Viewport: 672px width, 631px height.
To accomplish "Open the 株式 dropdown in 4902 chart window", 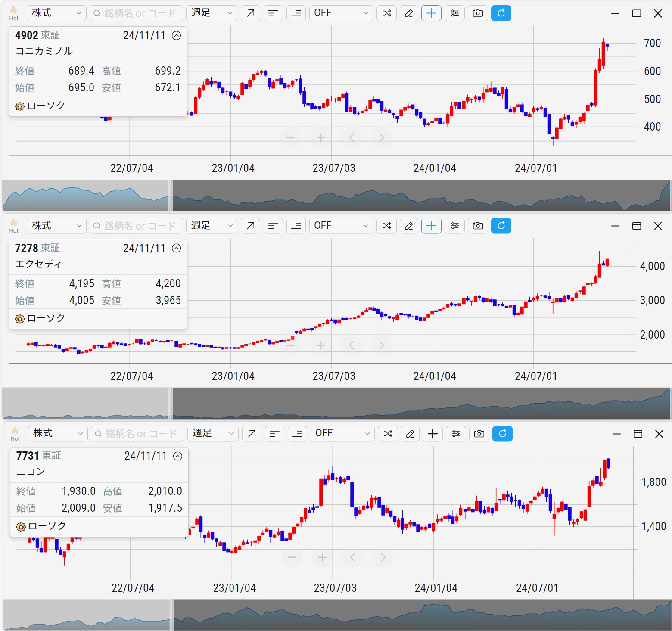I will pos(56,13).
